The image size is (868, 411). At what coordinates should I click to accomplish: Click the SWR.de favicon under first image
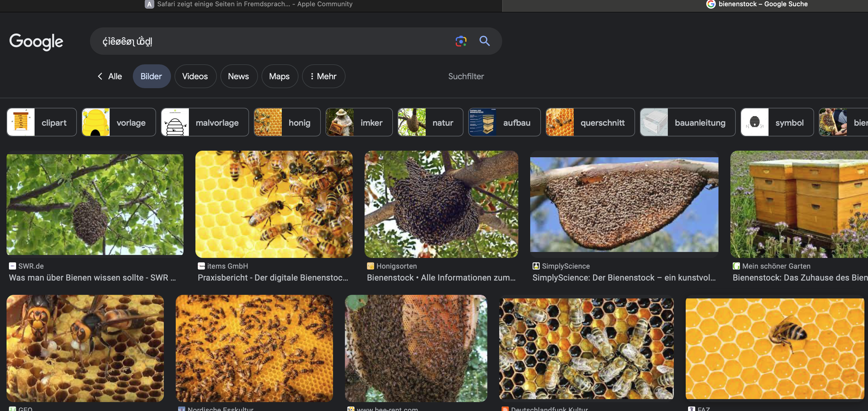(13, 266)
